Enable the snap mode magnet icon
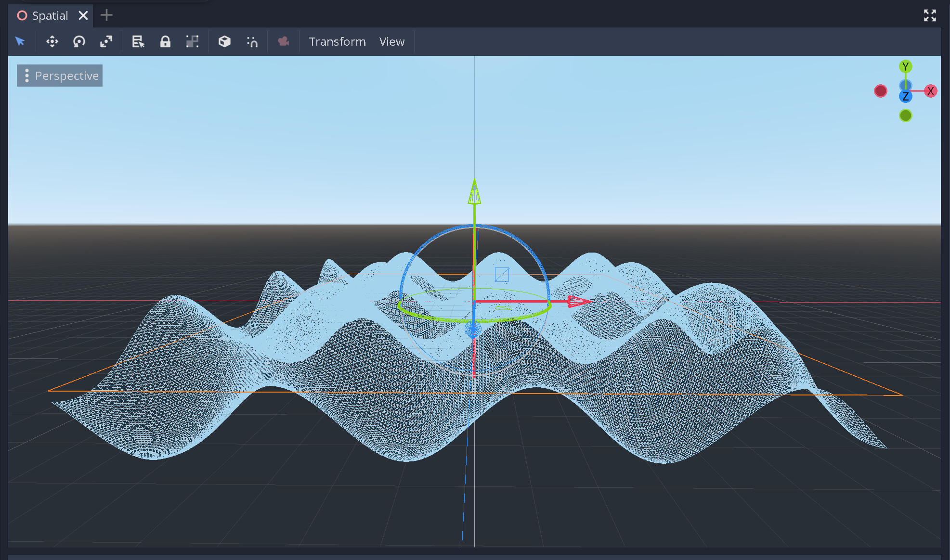The height and width of the screenshot is (560, 950). point(252,41)
